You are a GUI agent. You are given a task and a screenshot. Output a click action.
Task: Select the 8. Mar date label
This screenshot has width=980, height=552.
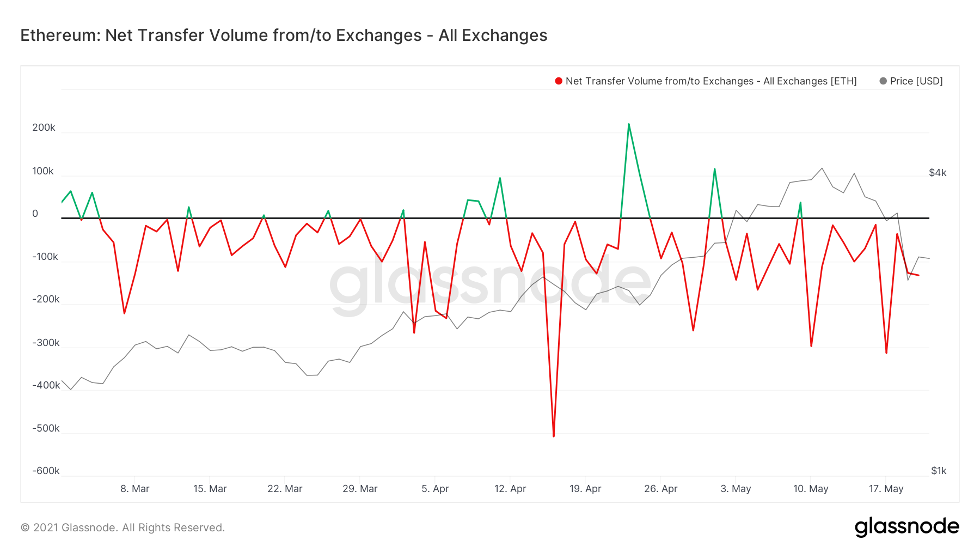(x=135, y=489)
